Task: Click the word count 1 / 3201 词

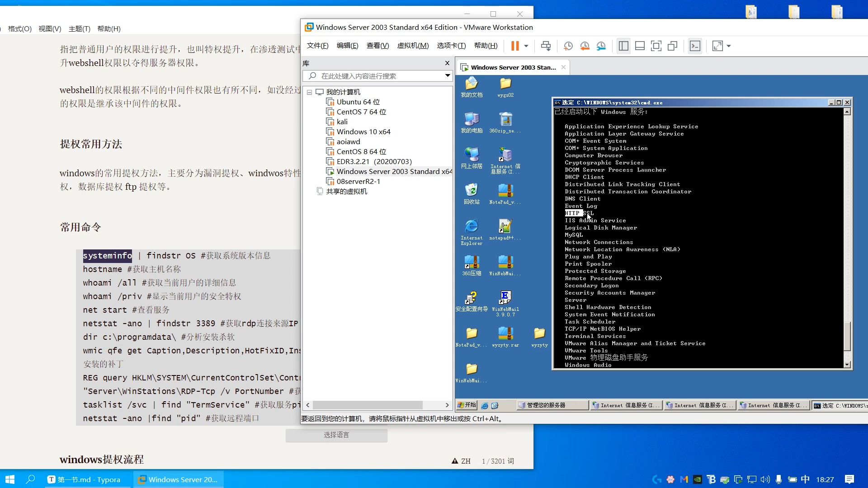Action: [498, 461]
